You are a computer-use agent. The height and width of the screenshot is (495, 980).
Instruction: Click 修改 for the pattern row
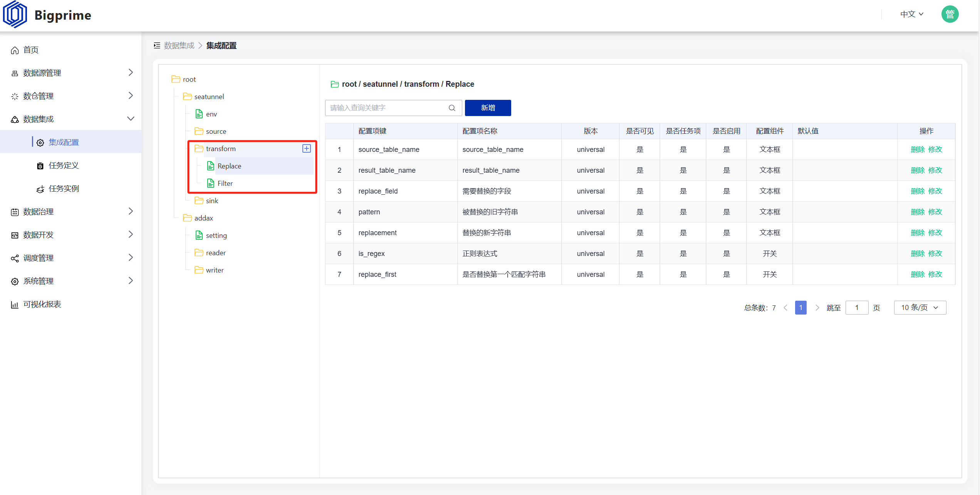click(935, 212)
